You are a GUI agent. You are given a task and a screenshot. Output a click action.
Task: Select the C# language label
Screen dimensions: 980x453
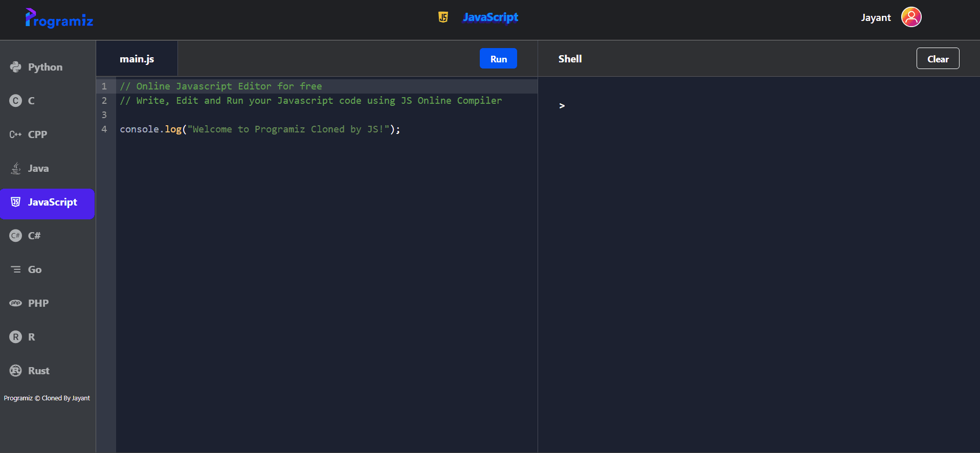34,236
